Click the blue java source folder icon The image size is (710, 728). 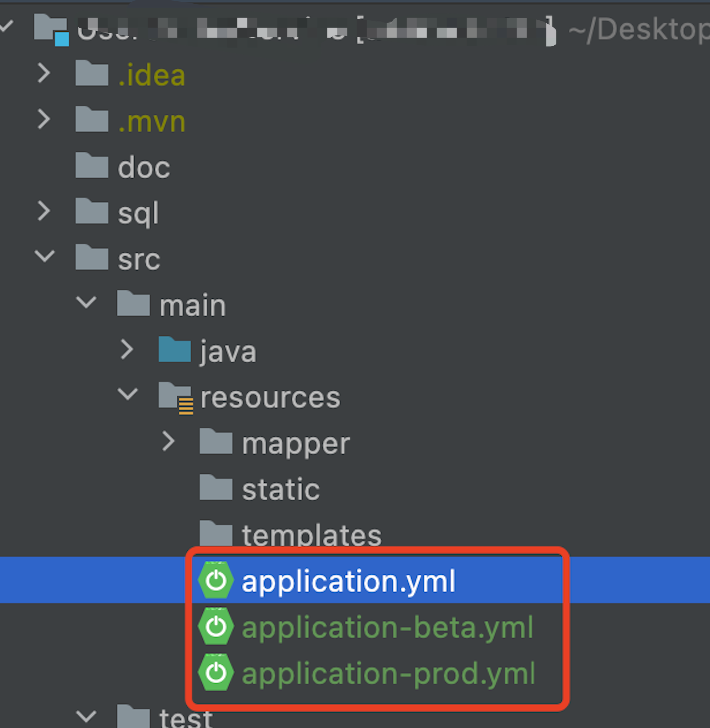coord(175,349)
